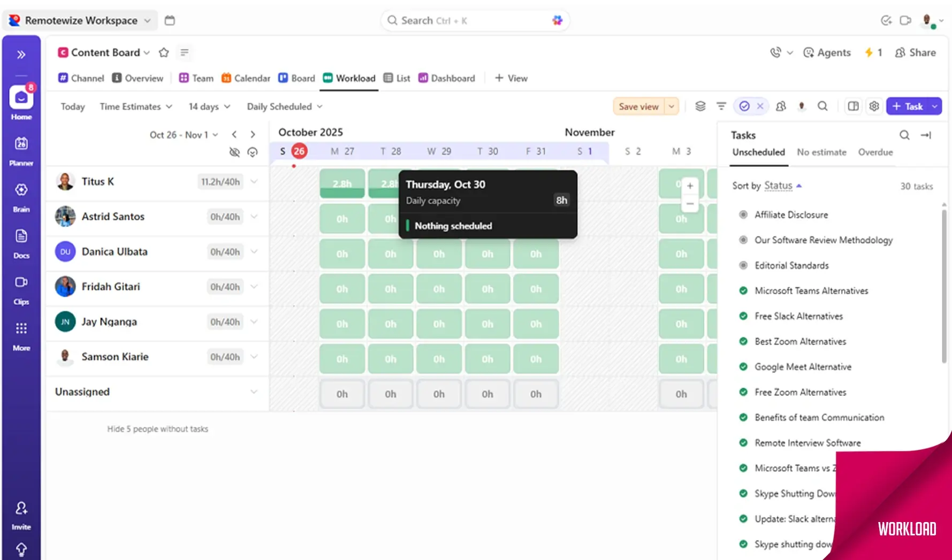952x560 pixels.
Task: Click the global search field
Action: pos(475,20)
